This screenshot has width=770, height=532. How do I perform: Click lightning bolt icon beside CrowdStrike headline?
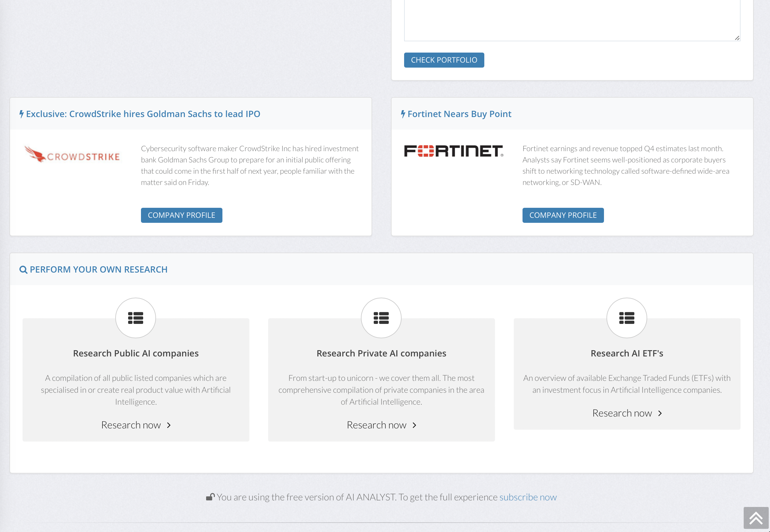(x=22, y=114)
